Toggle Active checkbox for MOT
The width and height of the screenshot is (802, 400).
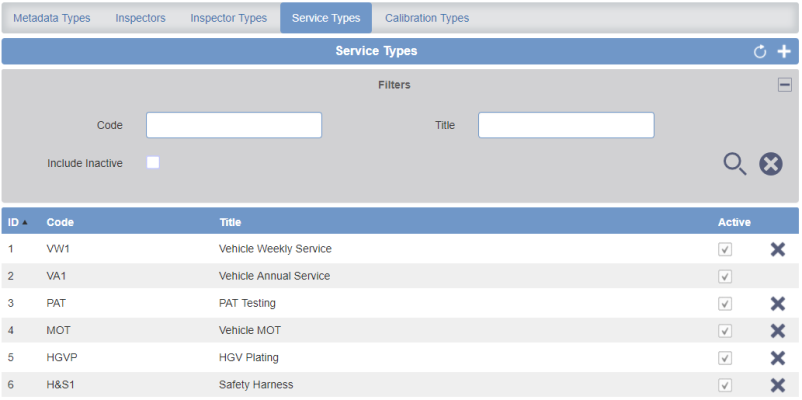[725, 331]
